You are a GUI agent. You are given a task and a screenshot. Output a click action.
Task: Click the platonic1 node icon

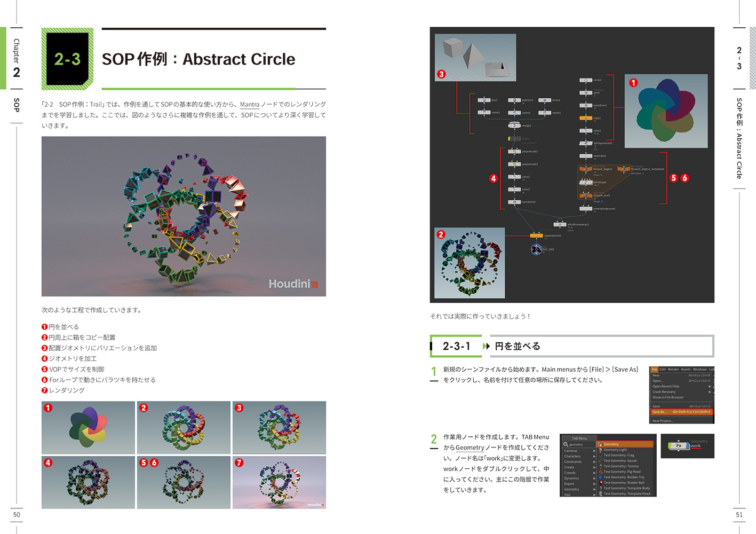[x=514, y=100]
